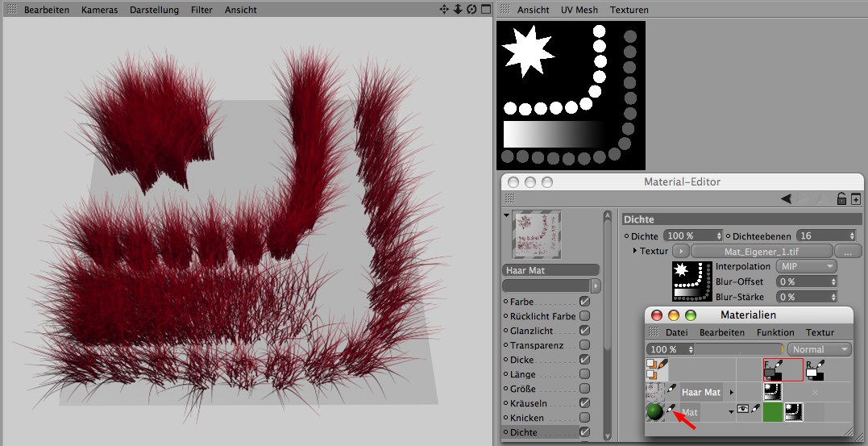Click the back arrow in Material-Editor
Screen dimensions: 868x446
click(787, 199)
